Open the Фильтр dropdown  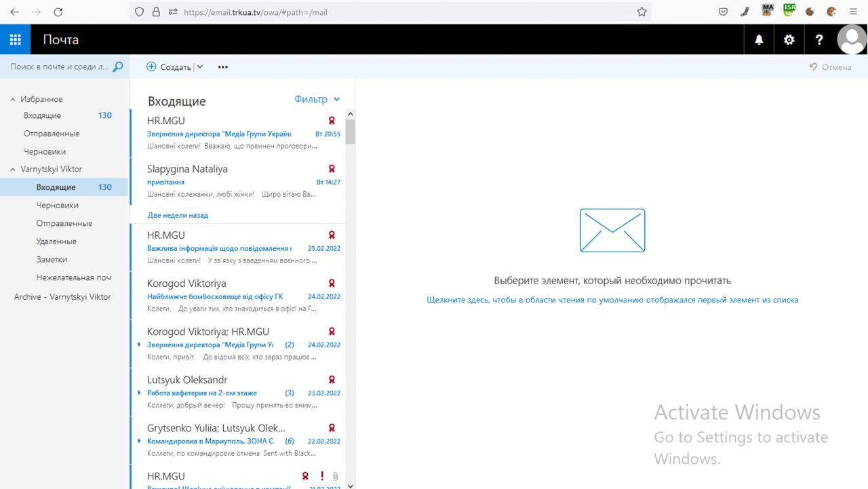[317, 99]
